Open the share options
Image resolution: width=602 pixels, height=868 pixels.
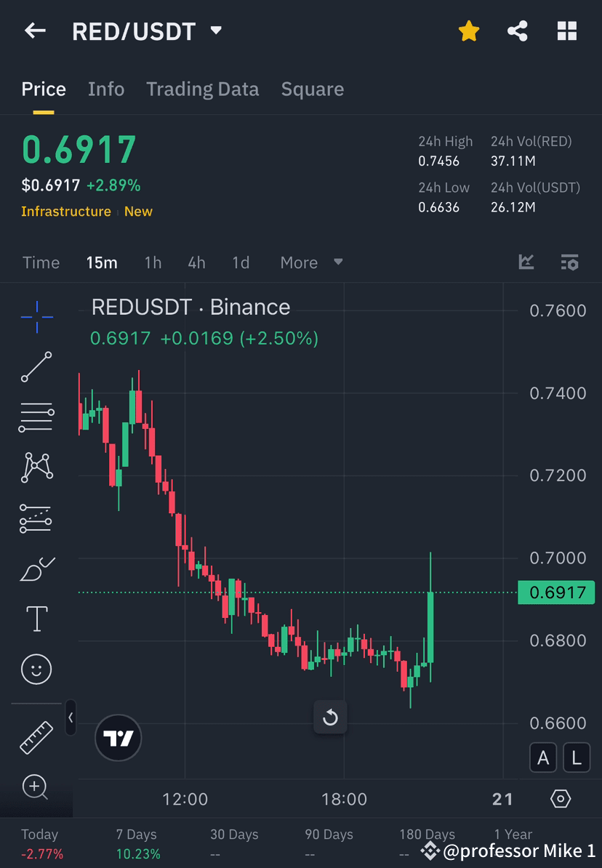click(x=518, y=31)
